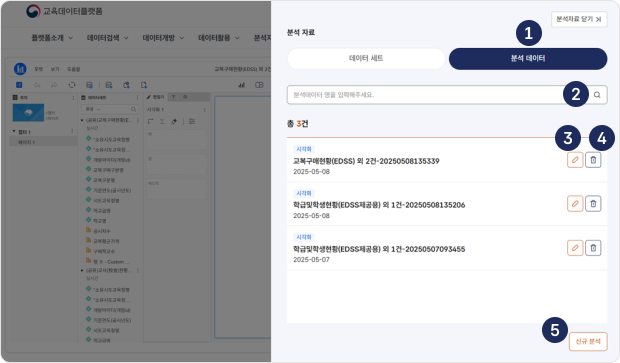Open 학급및학생현황(EDSS제공용) 외 1건-20250507093455 entry

(x=379, y=249)
